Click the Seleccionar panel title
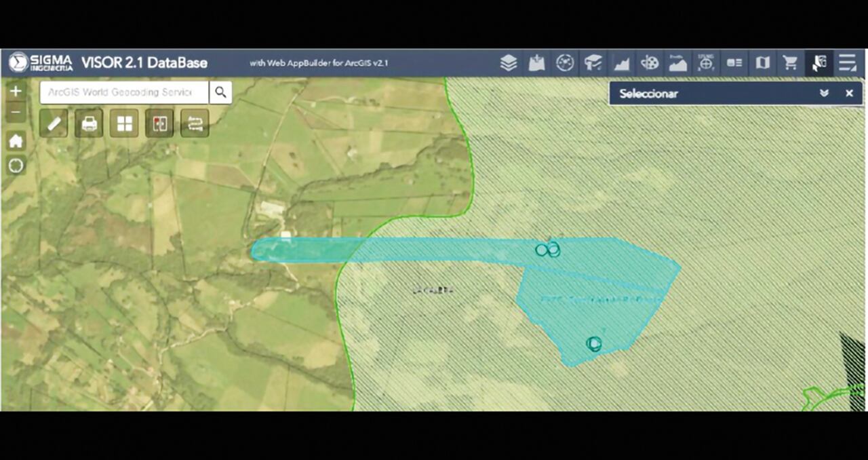The width and height of the screenshot is (868, 460). pyautogui.click(x=648, y=94)
